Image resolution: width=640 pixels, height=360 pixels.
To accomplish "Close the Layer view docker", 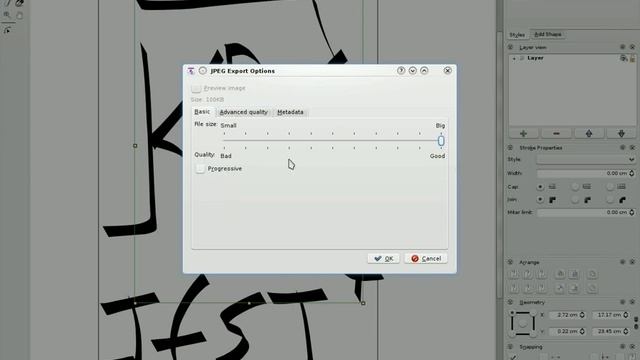I will pyautogui.click(x=632, y=47).
